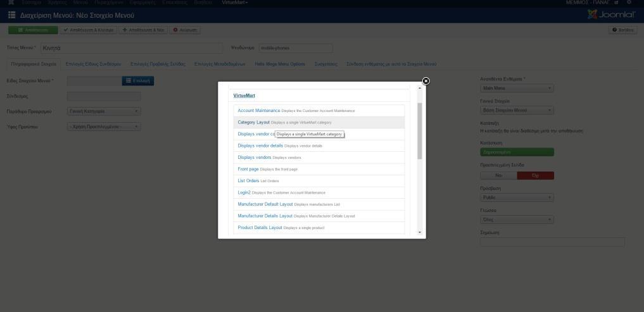The height and width of the screenshot is (312, 644).
Task: Open the Main Menu location dropdown
Action: click(x=517, y=88)
